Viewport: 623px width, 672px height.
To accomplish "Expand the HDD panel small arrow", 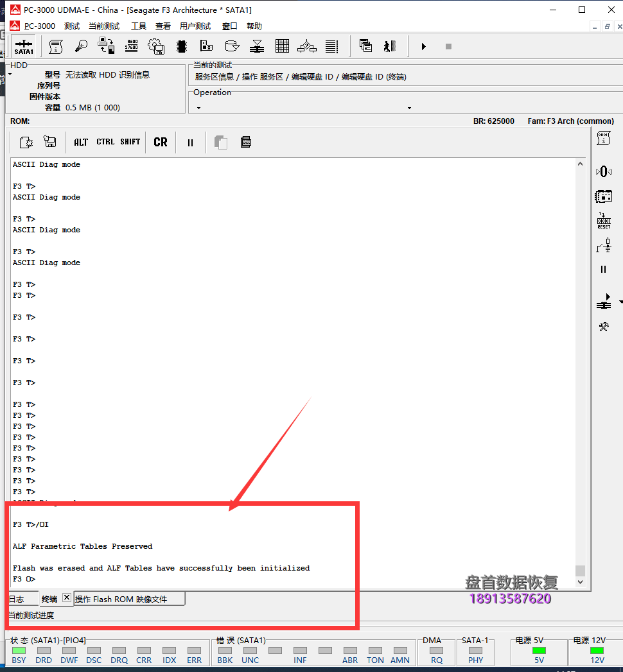I will pos(10,74).
